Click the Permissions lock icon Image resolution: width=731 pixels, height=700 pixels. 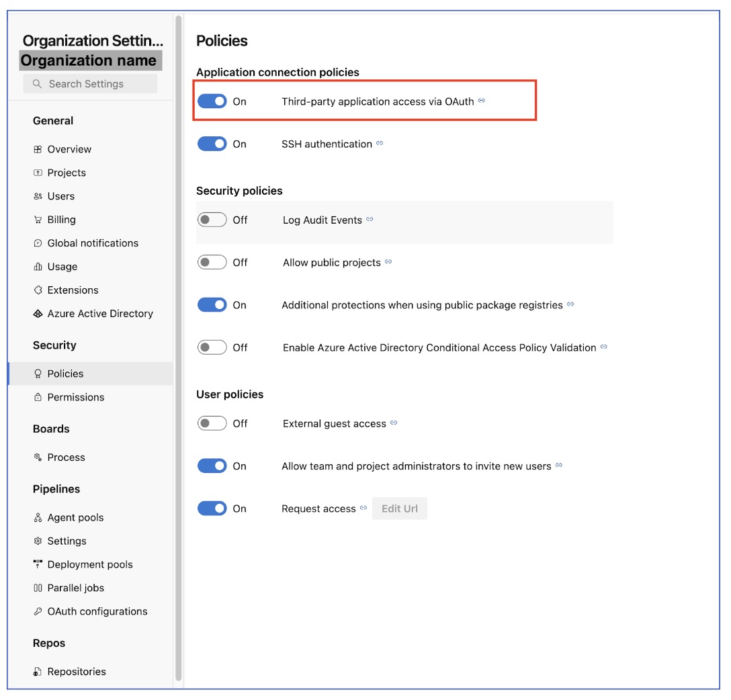pyautogui.click(x=38, y=397)
